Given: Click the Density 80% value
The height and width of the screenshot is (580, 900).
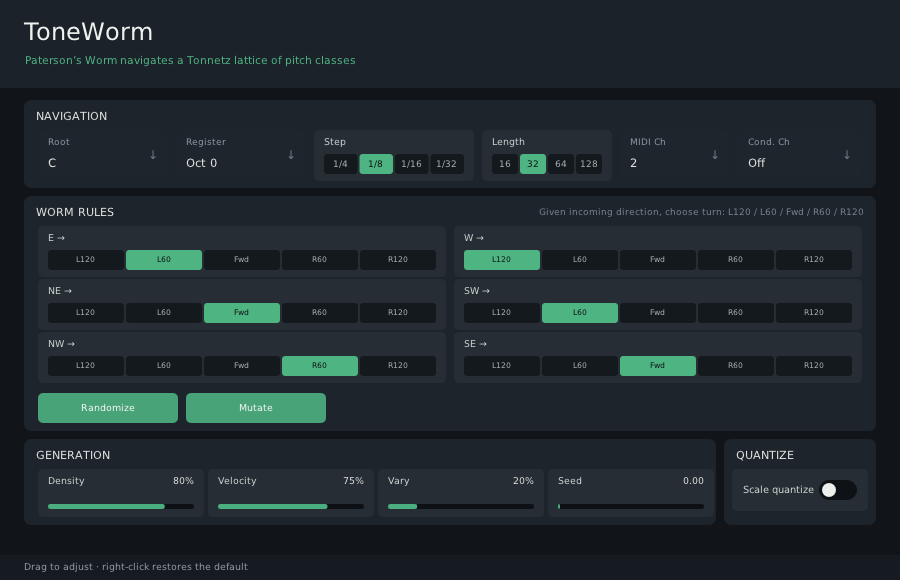Looking at the screenshot, I should point(184,481).
